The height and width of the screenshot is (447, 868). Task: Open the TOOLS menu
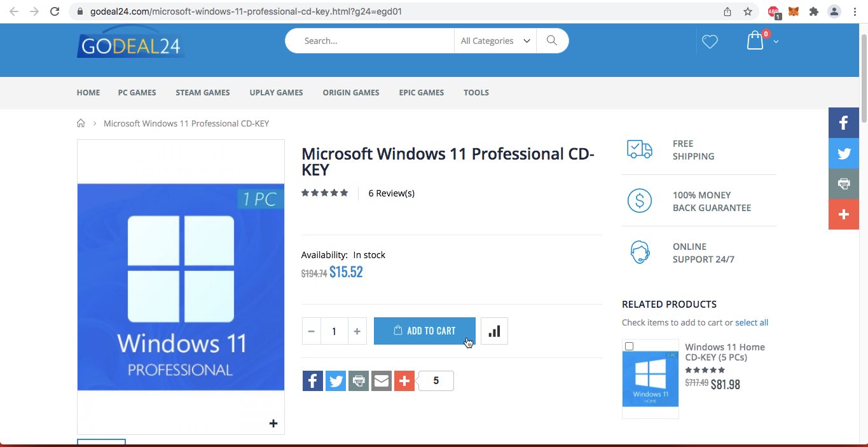tap(476, 92)
